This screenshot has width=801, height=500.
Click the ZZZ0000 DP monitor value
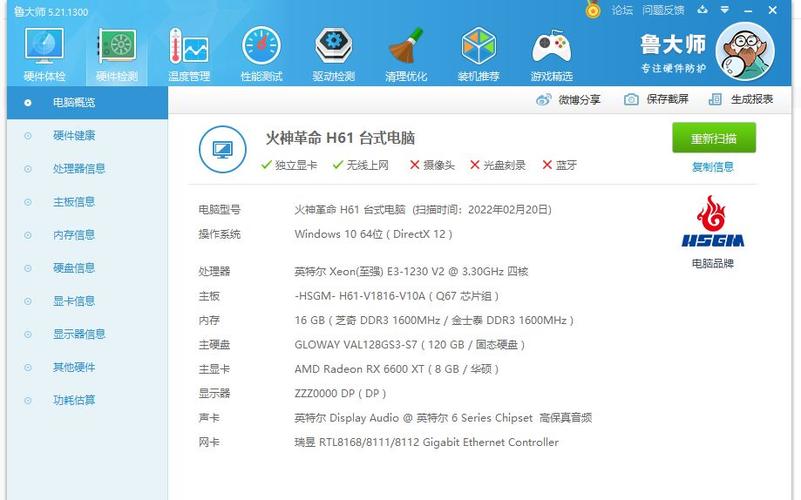340,394
